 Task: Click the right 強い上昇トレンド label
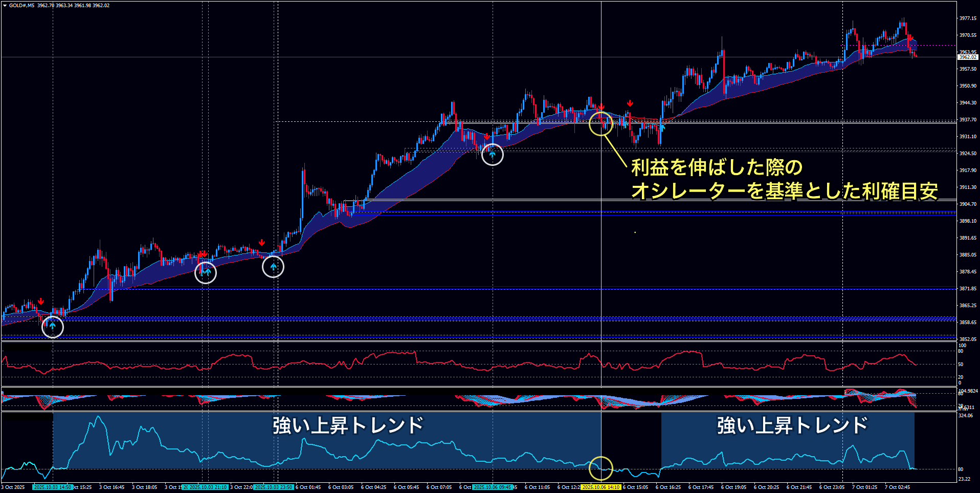click(x=792, y=425)
